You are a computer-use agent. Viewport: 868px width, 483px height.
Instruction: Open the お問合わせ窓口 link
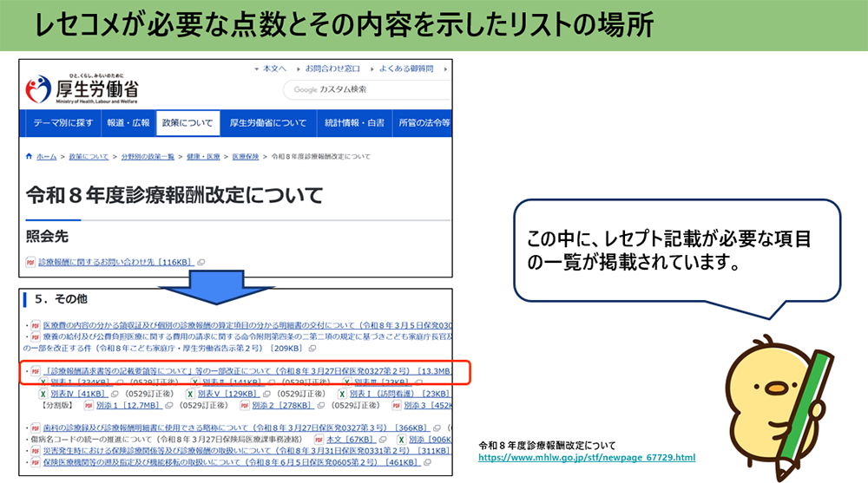[332, 69]
